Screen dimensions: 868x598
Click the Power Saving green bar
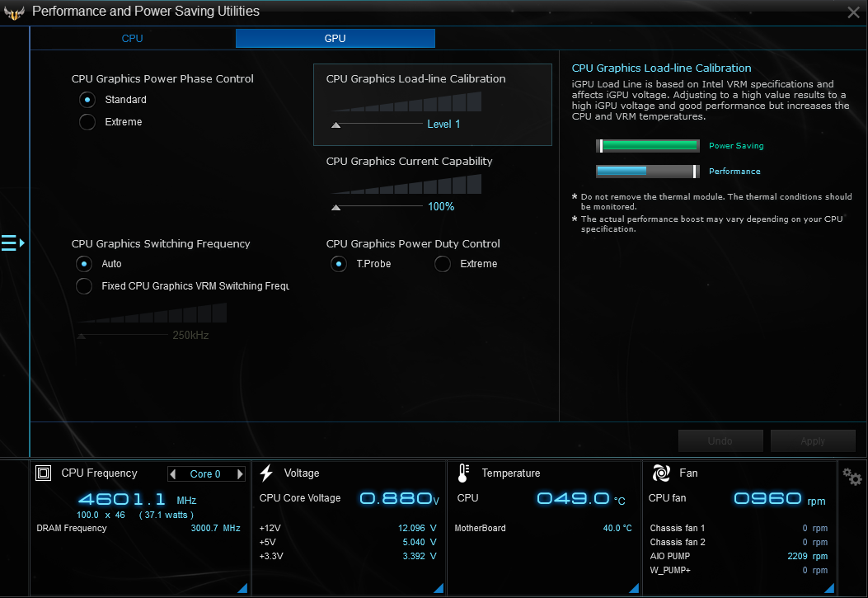pos(648,146)
